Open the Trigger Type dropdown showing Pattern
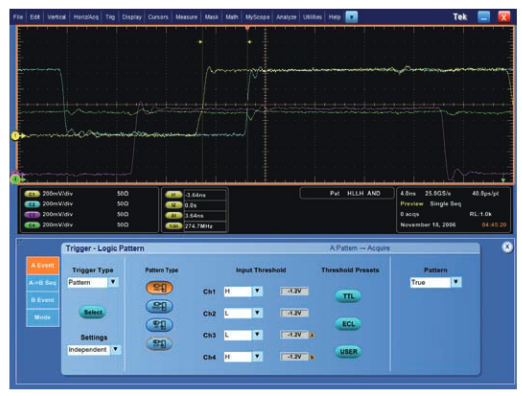This screenshot has height=396, width=522. (x=113, y=282)
